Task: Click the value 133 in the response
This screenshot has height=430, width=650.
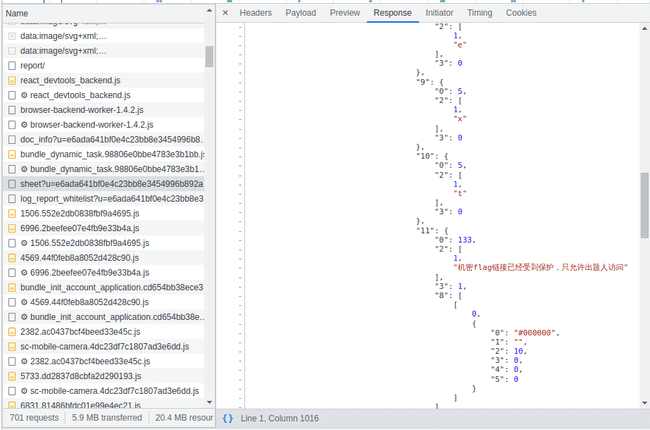Action: tap(466, 240)
